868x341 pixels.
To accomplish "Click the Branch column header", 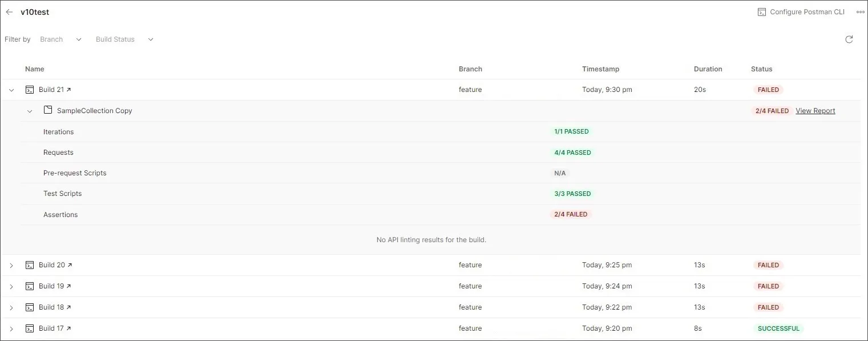I will click(x=470, y=69).
